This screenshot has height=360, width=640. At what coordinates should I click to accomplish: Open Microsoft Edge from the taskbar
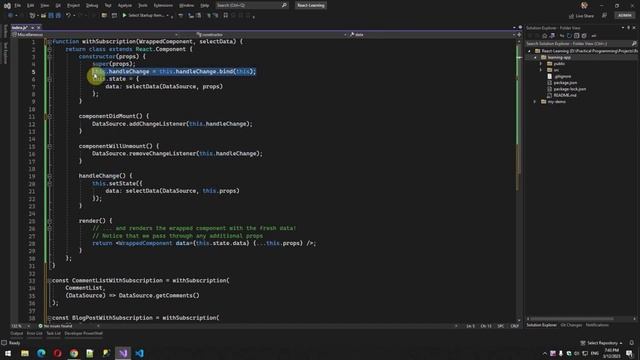[x=41, y=353]
